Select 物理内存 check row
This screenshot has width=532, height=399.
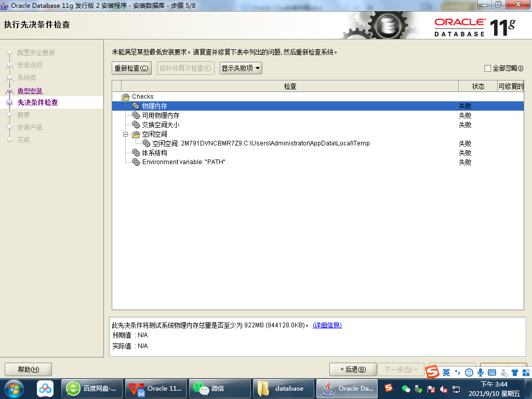(318, 106)
